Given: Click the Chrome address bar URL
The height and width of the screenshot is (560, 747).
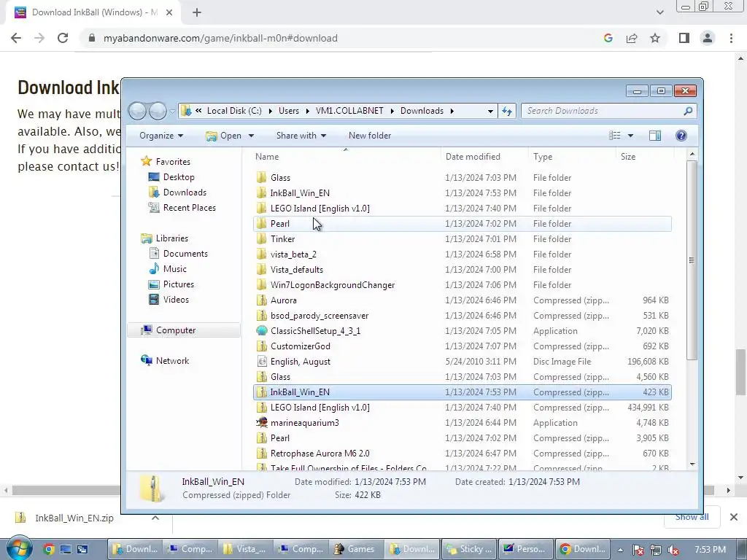Looking at the screenshot, I should point(220,38).
